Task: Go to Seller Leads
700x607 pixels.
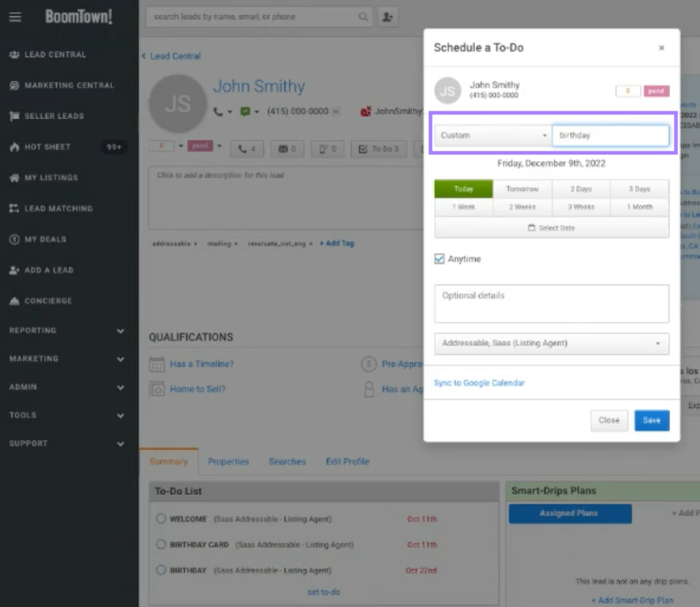Action: click(54, 116)
